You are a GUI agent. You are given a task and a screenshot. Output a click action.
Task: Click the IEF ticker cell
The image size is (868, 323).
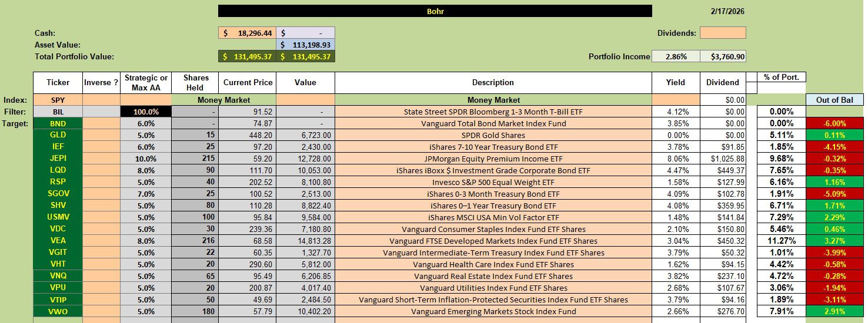coord(58,147)
